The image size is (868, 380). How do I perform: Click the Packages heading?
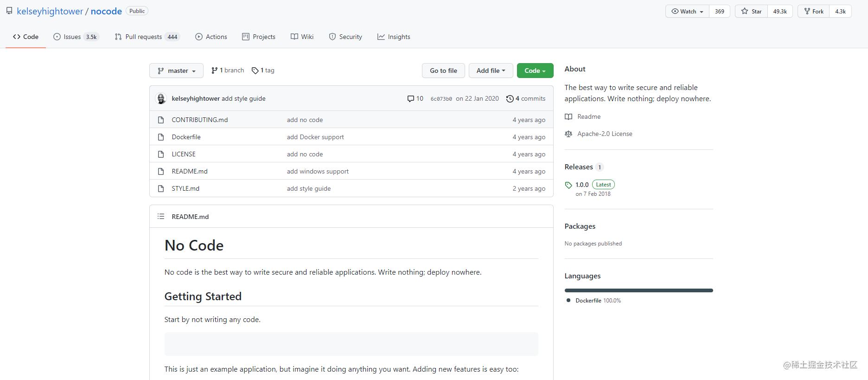coord(580,226)
